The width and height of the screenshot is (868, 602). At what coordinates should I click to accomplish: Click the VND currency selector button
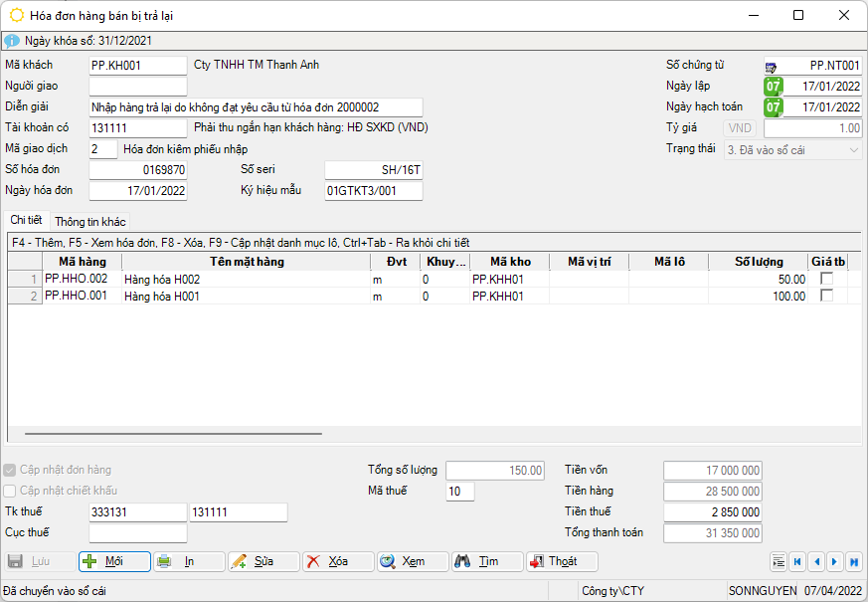[x=741, y=128]
